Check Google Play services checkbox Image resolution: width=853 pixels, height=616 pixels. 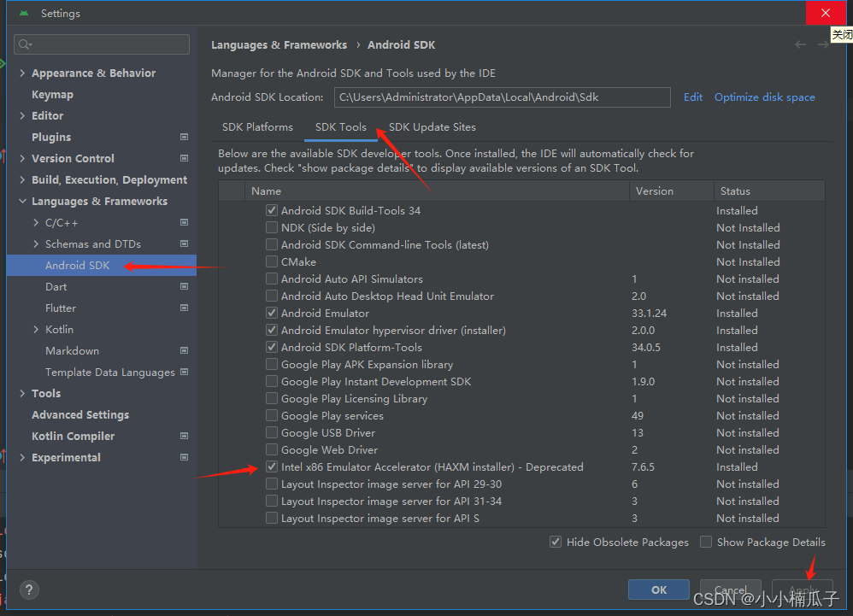click(272, 416)
